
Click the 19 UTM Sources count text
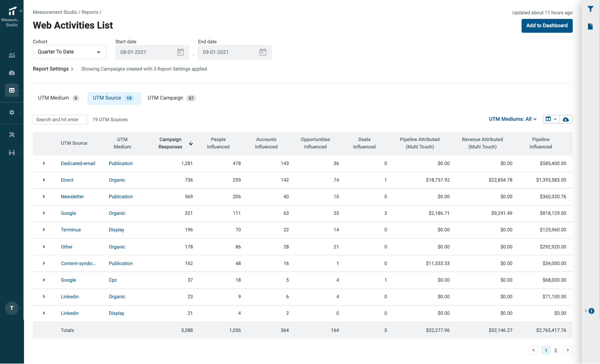110,119
